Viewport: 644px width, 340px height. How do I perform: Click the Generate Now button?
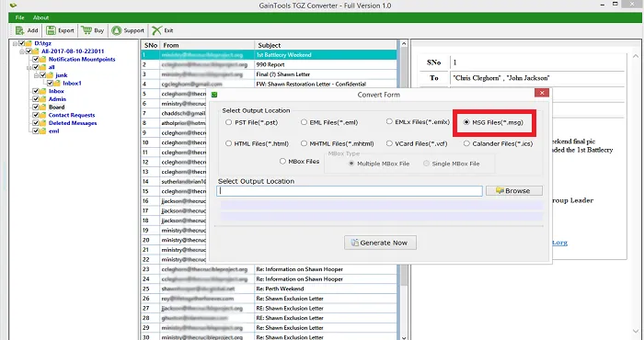pos(380,243)
